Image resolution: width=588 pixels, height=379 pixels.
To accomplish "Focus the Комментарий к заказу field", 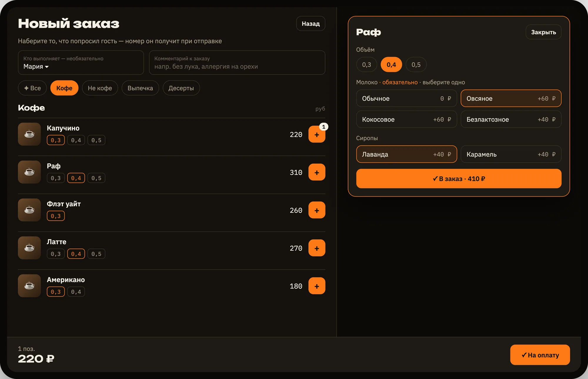I will (237, 63).
